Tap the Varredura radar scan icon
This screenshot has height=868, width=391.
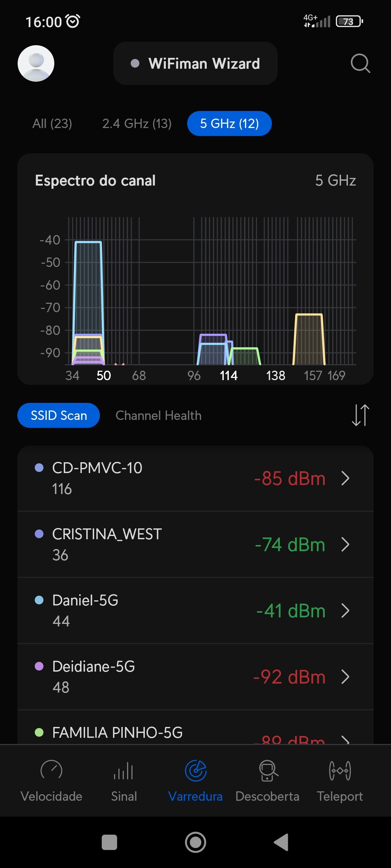(x=195, y=770)
